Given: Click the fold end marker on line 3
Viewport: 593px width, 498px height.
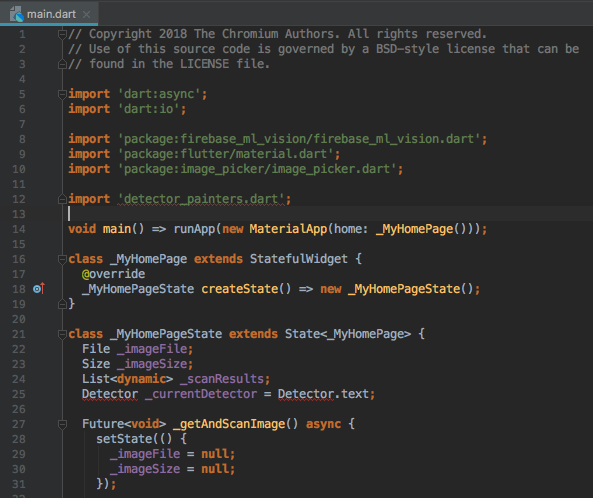Looking at the screenshot, I should click(62, 64).
